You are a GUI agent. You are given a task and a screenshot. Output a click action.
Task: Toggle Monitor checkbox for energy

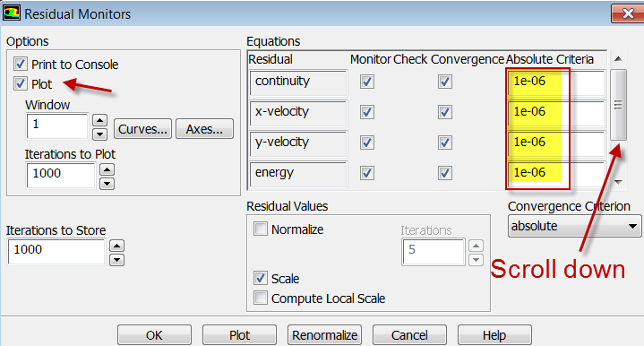coord(366,173)
